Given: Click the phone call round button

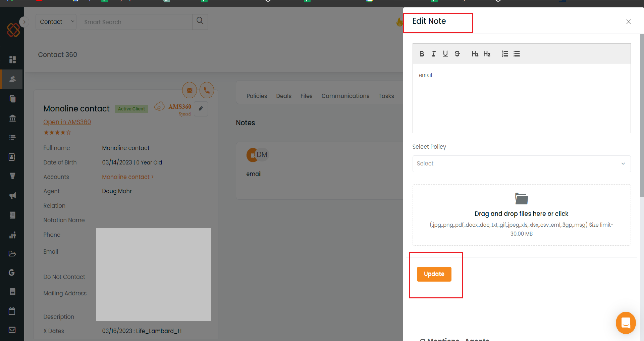Looking at the screenshot, I should pyautogui.click(x=207, y=90).
